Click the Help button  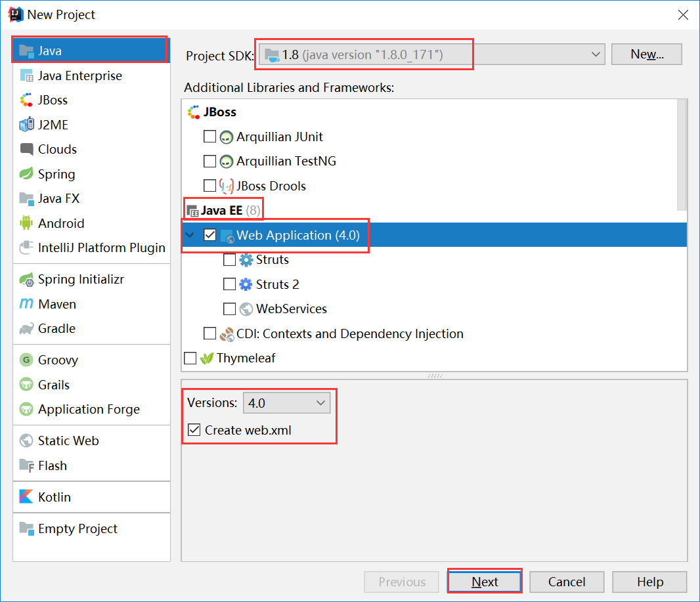point(649,582)
